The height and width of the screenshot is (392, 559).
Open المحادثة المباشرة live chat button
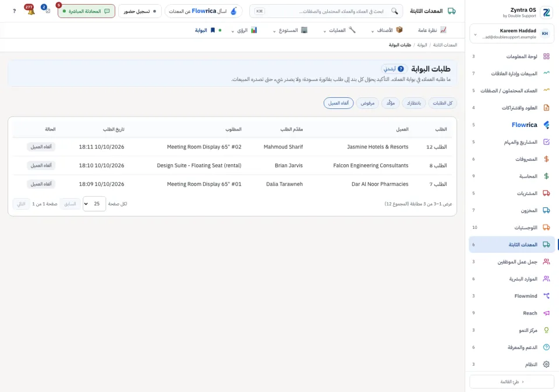pyautogui.click(x=86, y=11)
